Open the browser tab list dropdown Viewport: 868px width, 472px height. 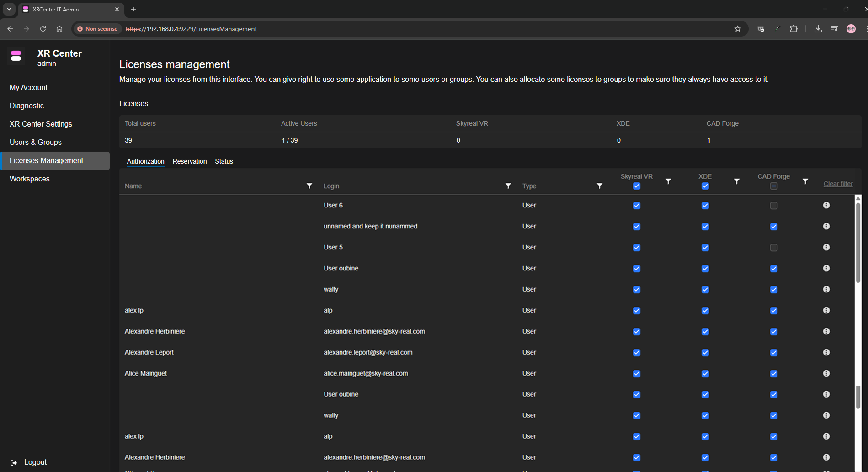(x=9, y=9)
